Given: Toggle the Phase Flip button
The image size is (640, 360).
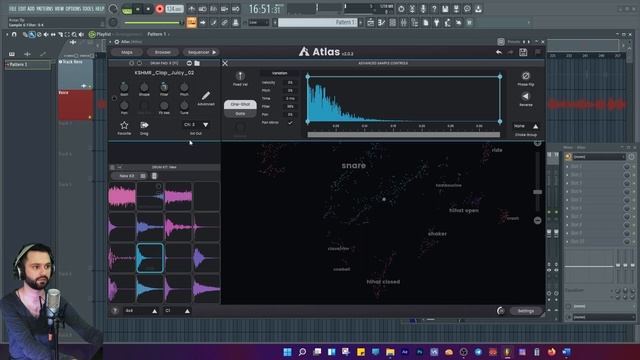Looking at the screenshot, I should (526, 76).
